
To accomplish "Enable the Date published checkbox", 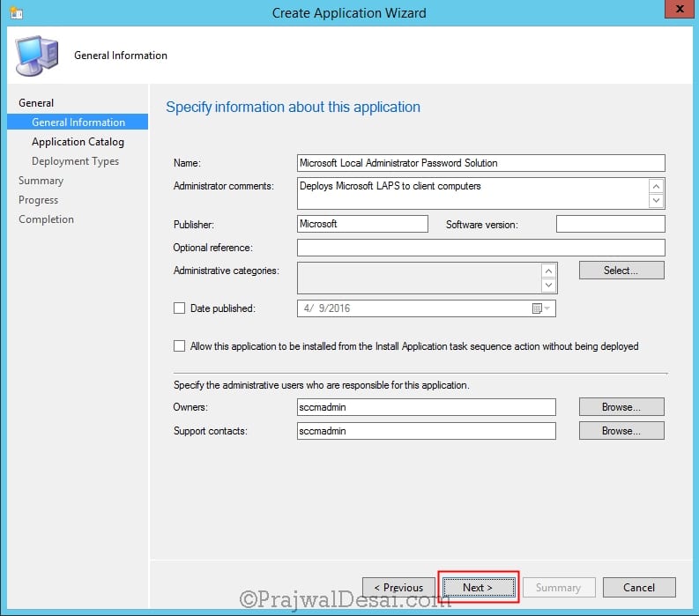I will click(x=179, y=308).
